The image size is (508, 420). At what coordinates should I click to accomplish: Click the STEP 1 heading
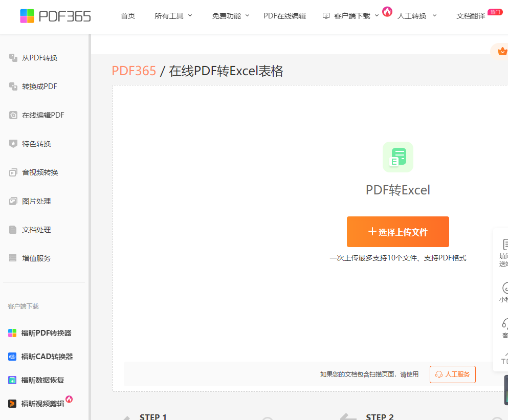[x=153, y=417]
